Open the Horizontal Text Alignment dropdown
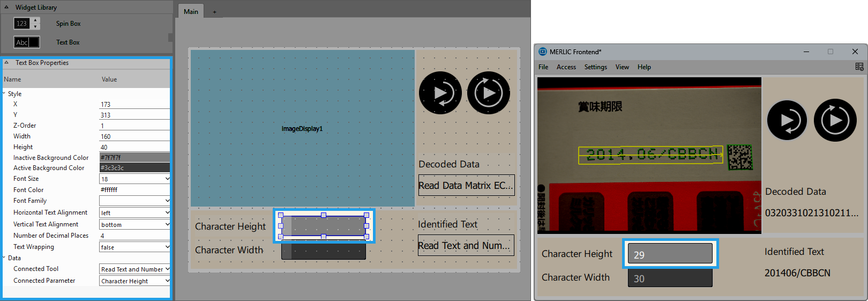The width and height of the screenshot is (868, 301). click(167, 213)
